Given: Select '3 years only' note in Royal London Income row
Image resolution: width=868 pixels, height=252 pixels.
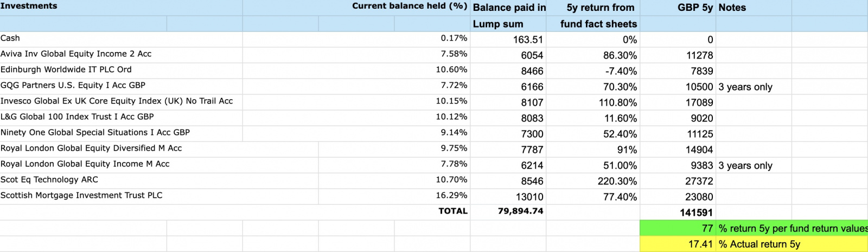Looking at the screenshot, I should [745, 165].
